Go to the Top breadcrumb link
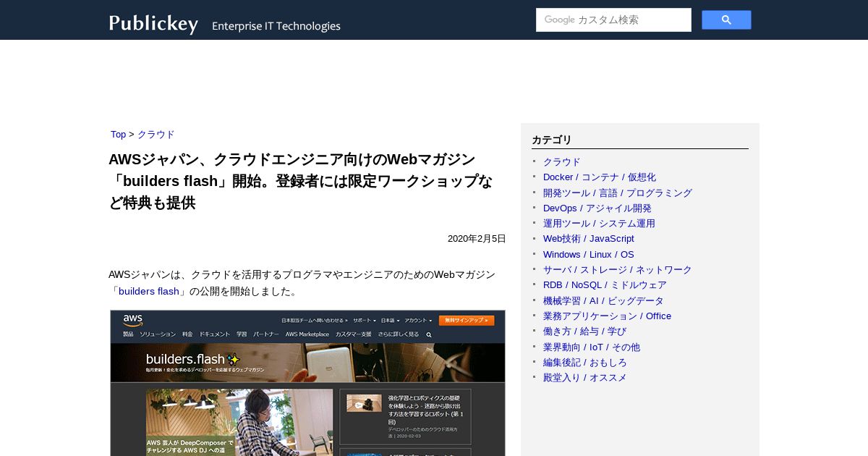868x456 pixels. [119, 135]
